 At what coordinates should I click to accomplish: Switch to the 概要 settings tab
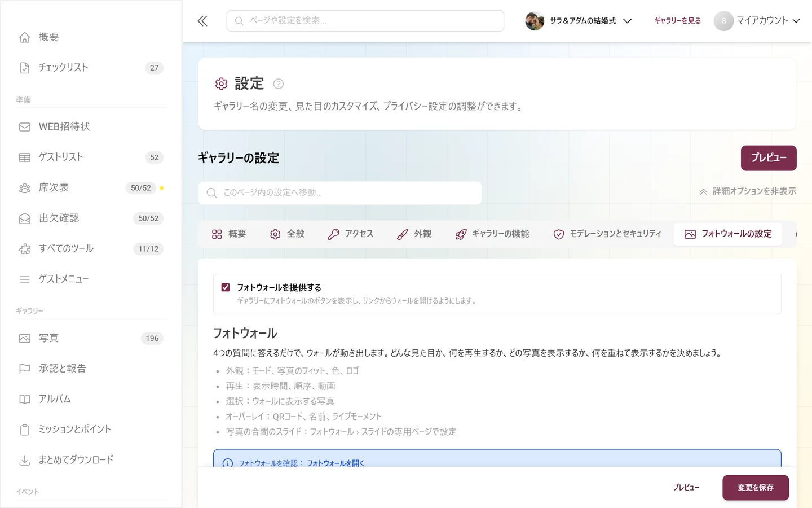pos(229,234)
